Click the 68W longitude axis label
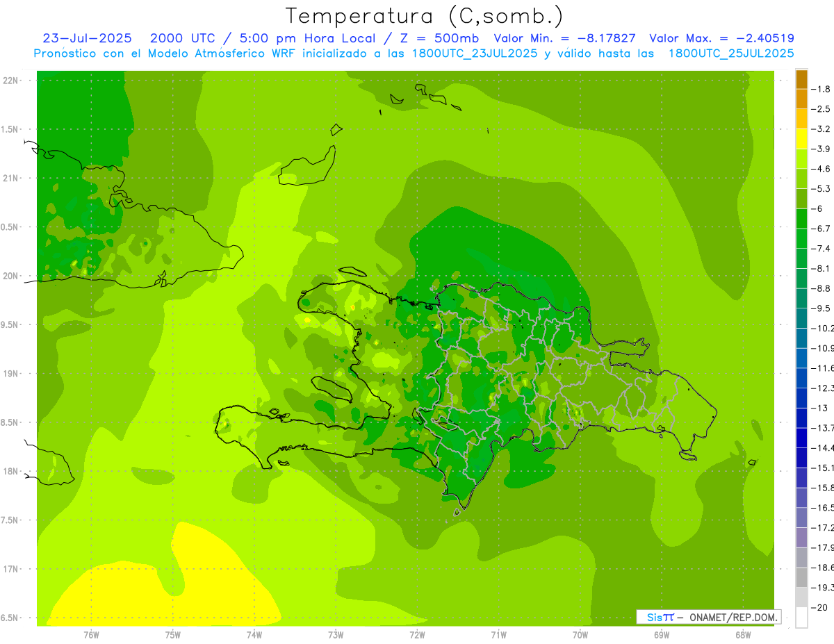Image resolution: width=834 pixels, height=644 pixels. pos(742,634)
